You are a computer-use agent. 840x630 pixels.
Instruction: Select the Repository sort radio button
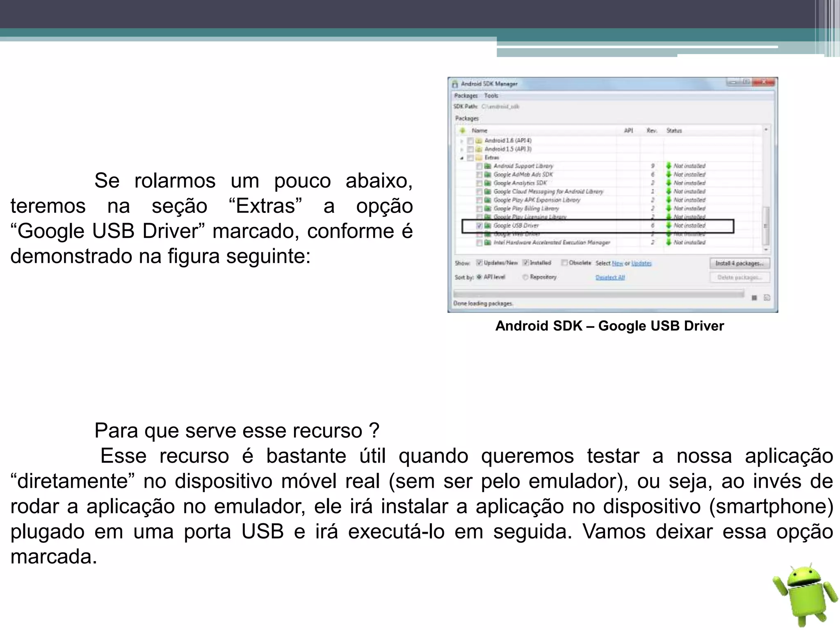(525, 277)
